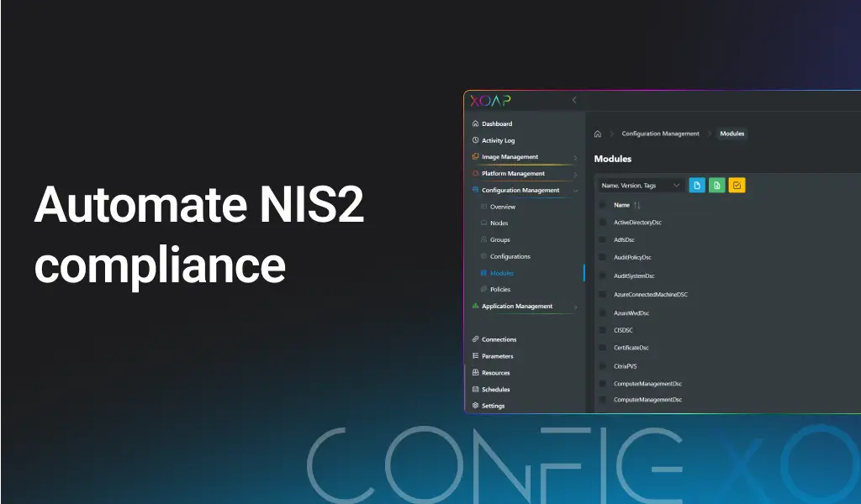Open Settings via the gear icon
This screenshot has height=504, width=861.
pos(477,406)
